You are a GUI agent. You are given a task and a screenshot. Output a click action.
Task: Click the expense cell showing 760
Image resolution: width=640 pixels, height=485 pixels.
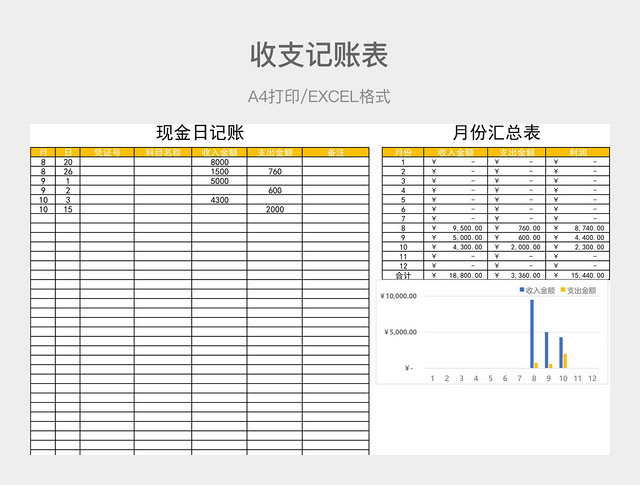click(275, 171)
